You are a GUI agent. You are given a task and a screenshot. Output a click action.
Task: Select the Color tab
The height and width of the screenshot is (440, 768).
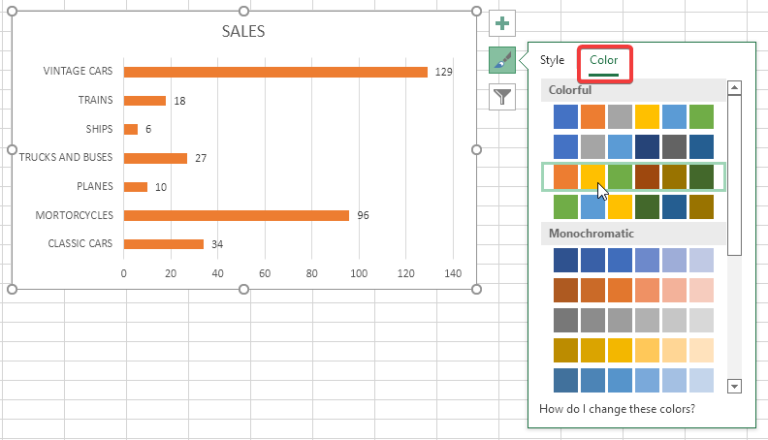pyautogui.click(x=603, y=61)
